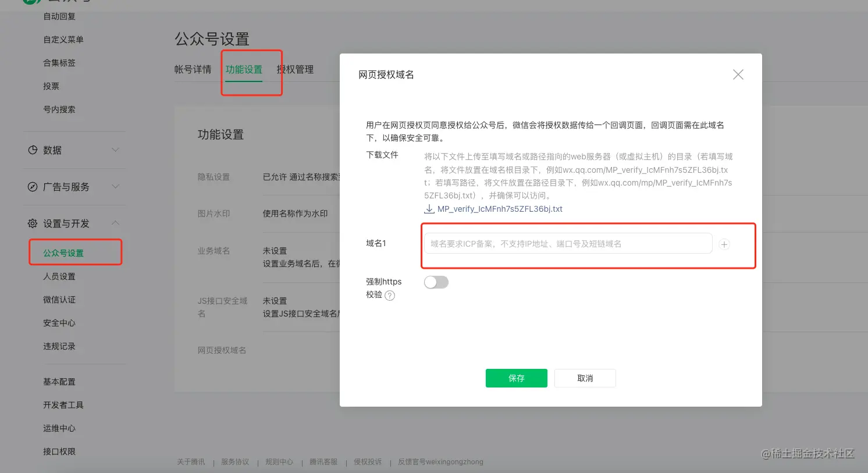The width and height of the screenshot is (868, 473).
Task: Open the 关于腾讯 footer link
Action: [191, 462]
